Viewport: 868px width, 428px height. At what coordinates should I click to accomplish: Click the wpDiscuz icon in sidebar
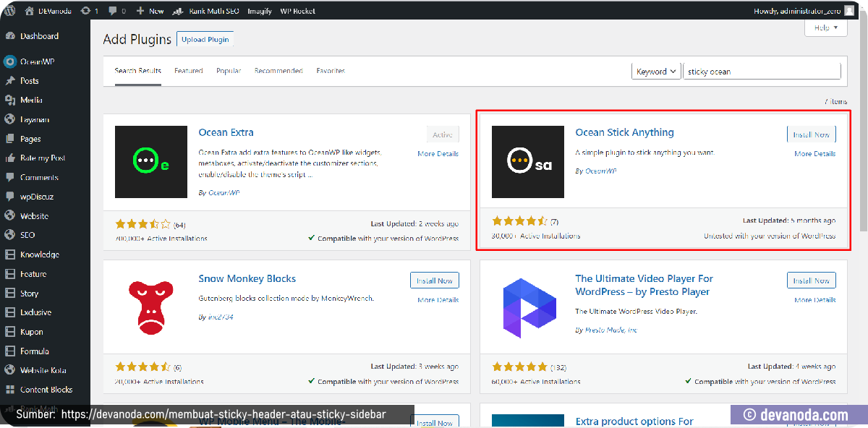coord(10,197)
